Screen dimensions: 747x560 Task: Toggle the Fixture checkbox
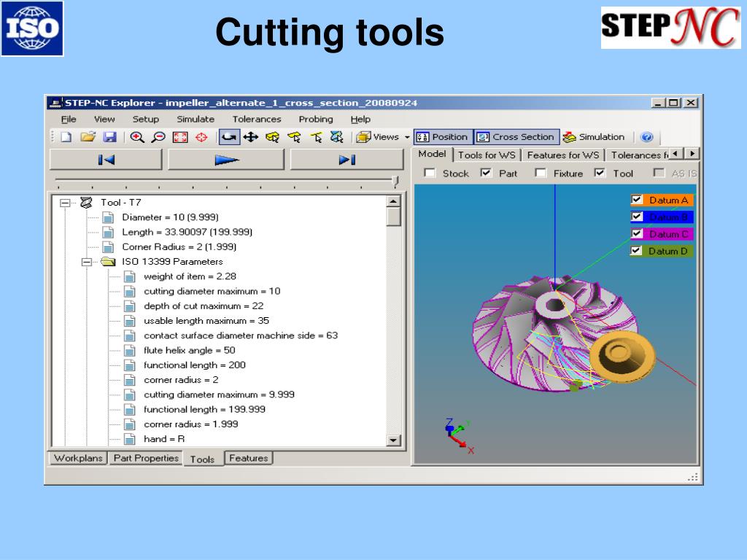541,173
